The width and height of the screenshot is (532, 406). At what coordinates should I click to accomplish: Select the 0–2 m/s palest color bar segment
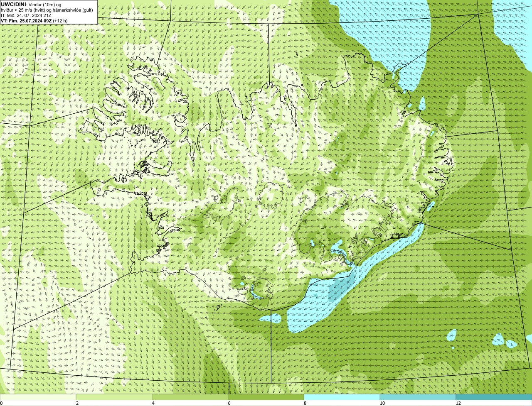[x=38, y=397]
